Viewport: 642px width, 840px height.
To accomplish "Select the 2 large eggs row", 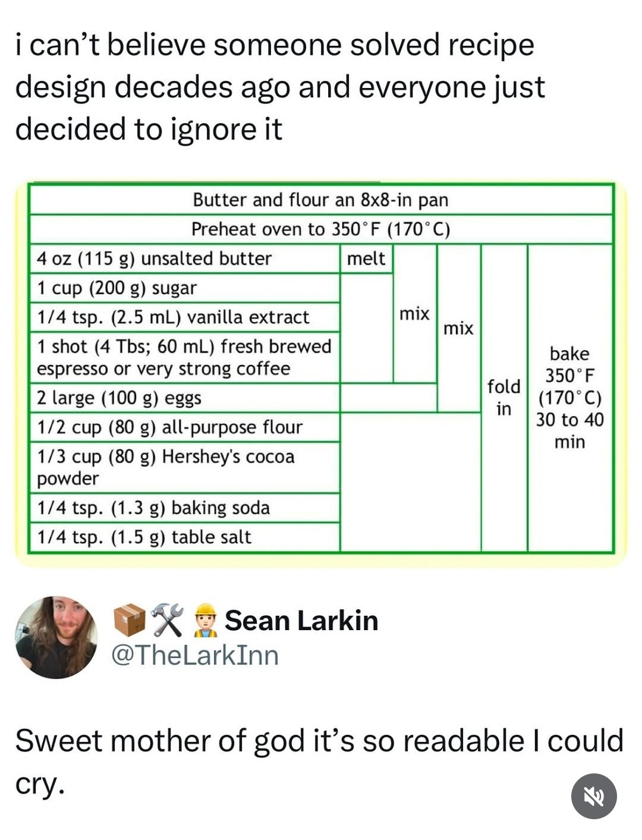I will (x=184, y=398).
